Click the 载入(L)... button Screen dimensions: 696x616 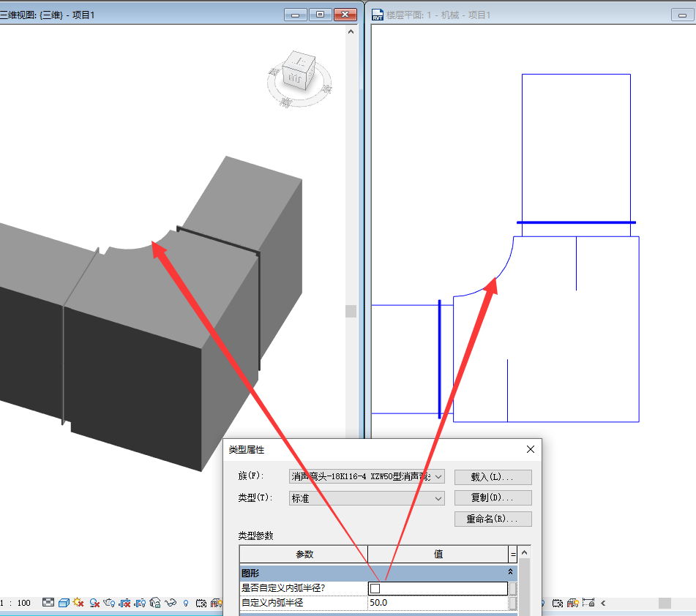(x=492, y=477)
